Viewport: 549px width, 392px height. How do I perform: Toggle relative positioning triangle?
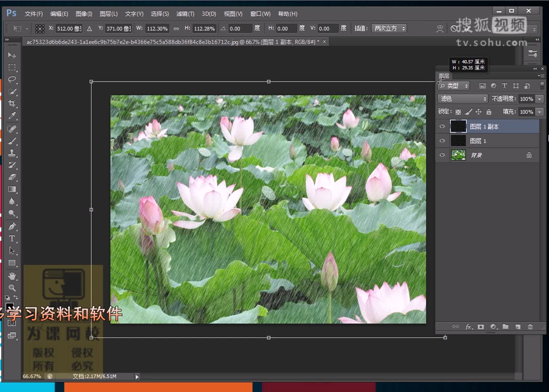point(89,28)
